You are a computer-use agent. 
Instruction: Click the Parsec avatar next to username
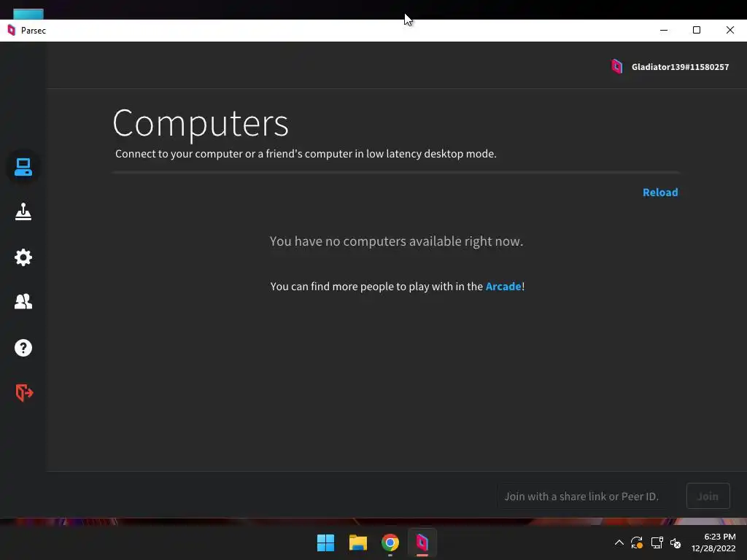point(617,66)
